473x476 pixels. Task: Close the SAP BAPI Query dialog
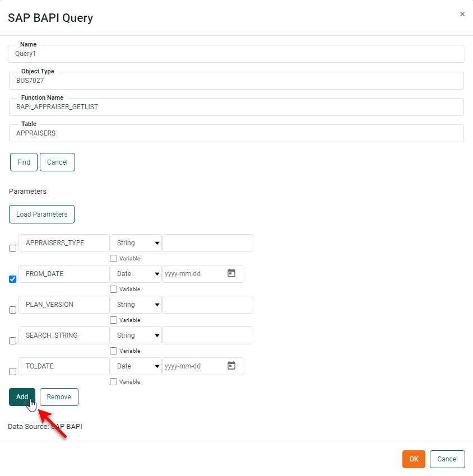click(x=462, y=14)
